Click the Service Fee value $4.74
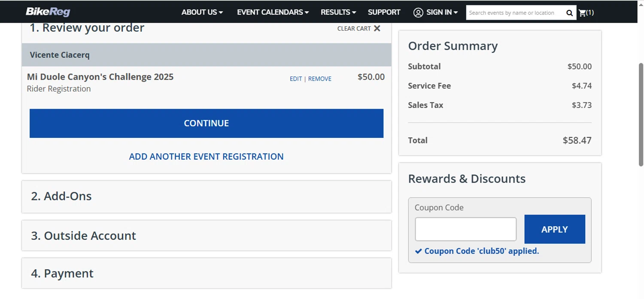This screenshot has width=644, height=299. click(582, 86)
